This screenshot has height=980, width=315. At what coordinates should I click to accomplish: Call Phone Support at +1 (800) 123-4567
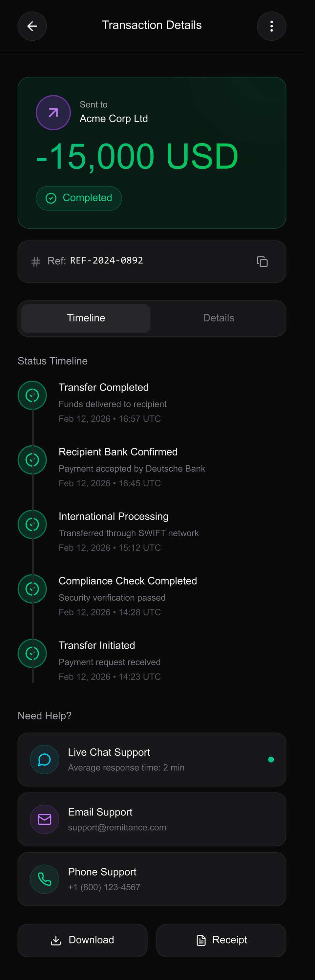click(x=152, y=879)
